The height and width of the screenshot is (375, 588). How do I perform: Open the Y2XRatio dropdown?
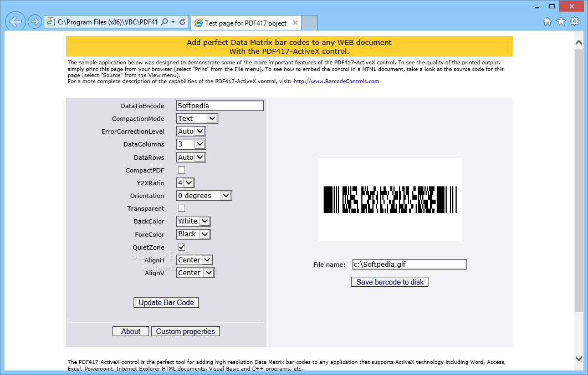[185, 183]
